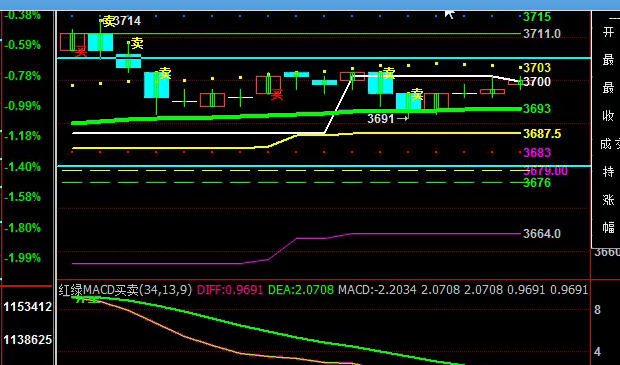This screenshot has height=365, width=620.
Task: Click the 1153412 volume axis value
Action: [27, 307]
